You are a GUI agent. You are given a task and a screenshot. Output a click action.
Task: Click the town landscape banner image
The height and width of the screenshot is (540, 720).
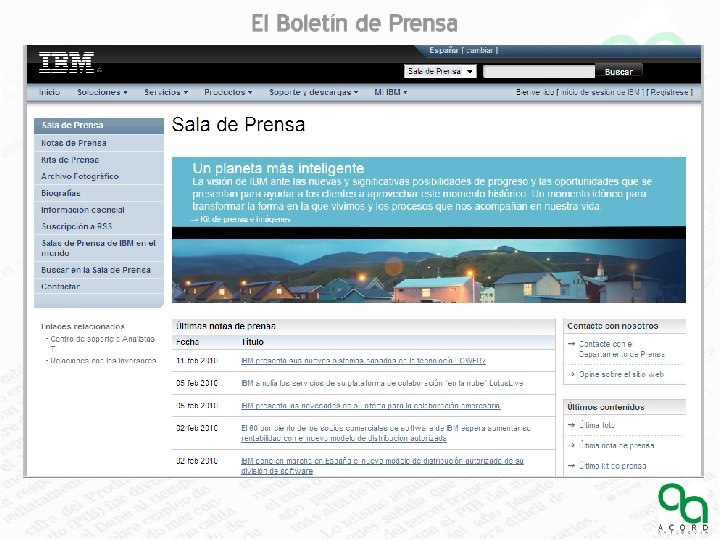[429, 270]
